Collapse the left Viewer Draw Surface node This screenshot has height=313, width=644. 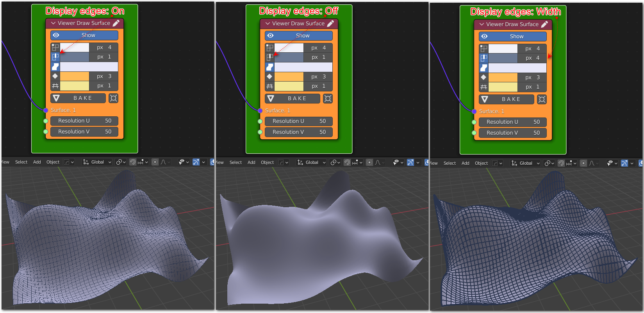[53, 23]
